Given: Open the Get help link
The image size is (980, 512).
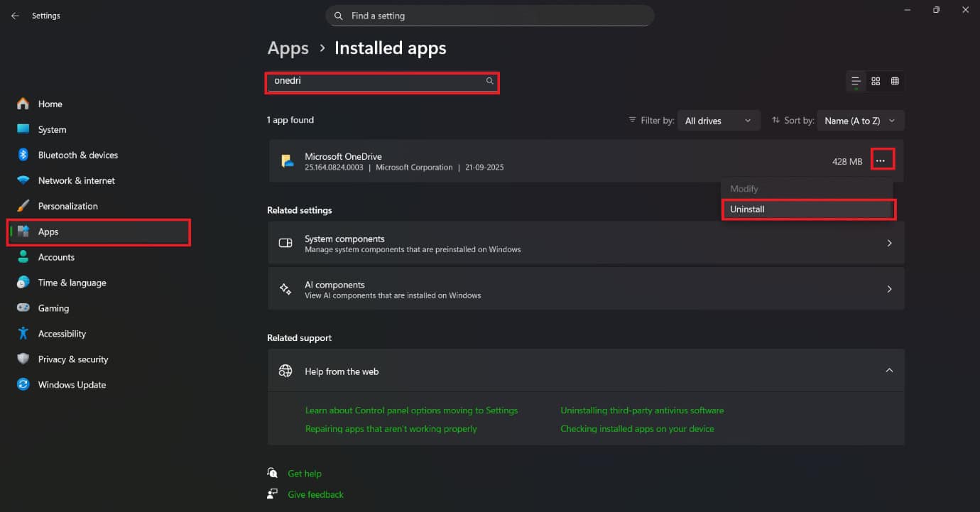Looking at the screenshot, I should [305, 474].
